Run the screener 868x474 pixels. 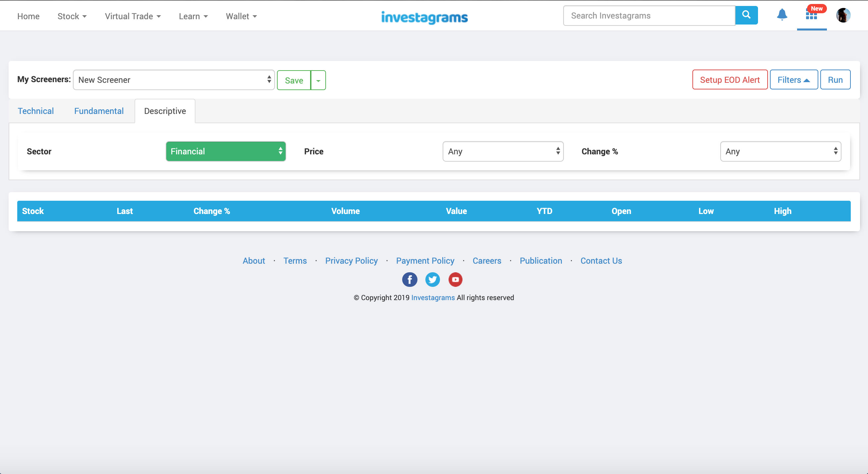tap(835, 80)
